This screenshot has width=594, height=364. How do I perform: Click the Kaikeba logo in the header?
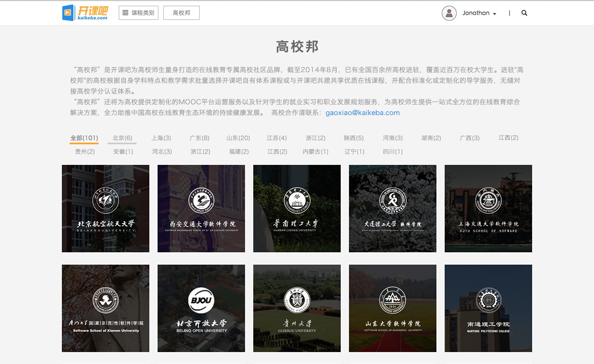point(85,13)
